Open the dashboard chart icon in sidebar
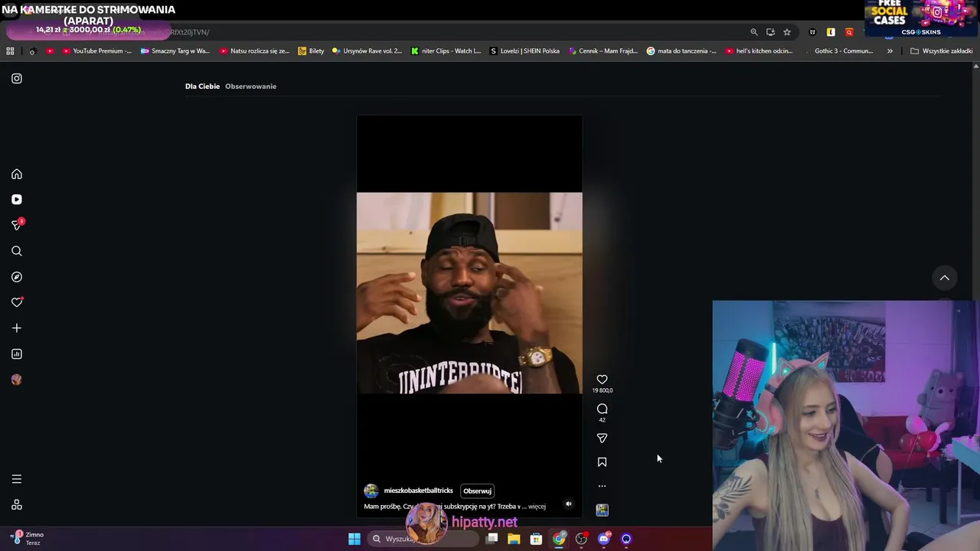980x551 pixels. pos(17,354)
